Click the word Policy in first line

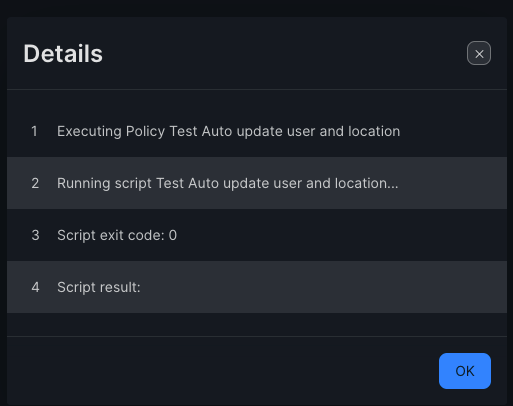[145, 132]
